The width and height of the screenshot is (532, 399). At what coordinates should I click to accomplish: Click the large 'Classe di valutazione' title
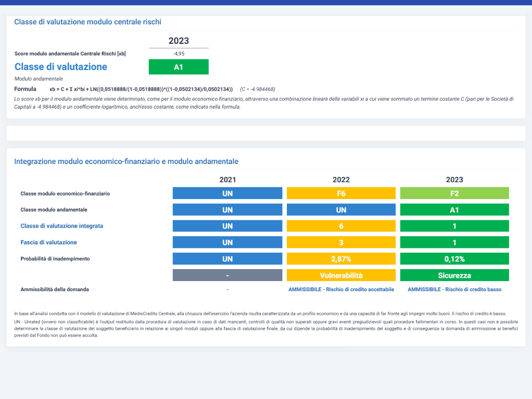(x=61, y=67)
